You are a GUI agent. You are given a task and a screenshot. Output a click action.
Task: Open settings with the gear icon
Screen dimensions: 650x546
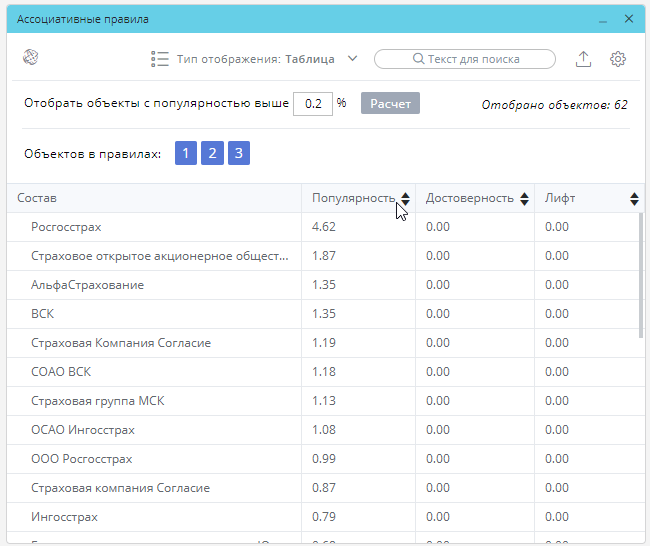tap(618, 59)
